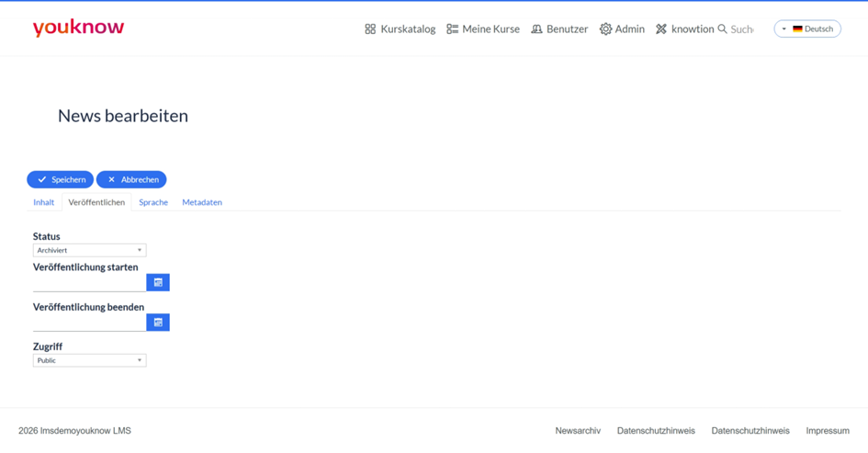The width and height of the screenshot is (868, 453).
Task: Switch to the Sprache tab
Action: 153,202
